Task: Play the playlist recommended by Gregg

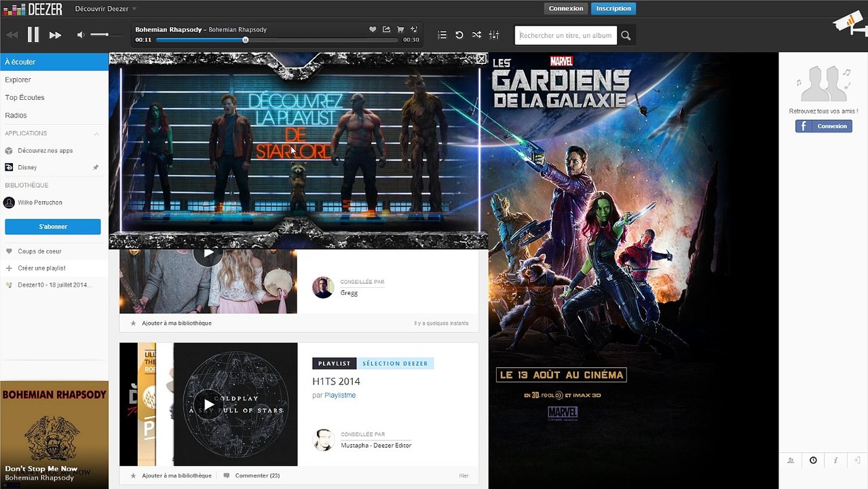Action: pyautogui.click(x=208, y=253)
